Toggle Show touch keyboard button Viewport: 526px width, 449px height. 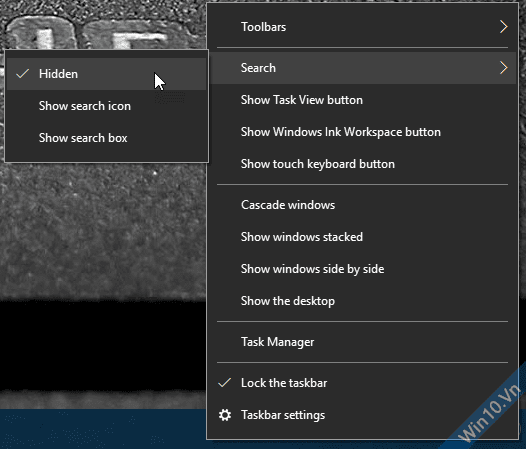click(363, 164)
